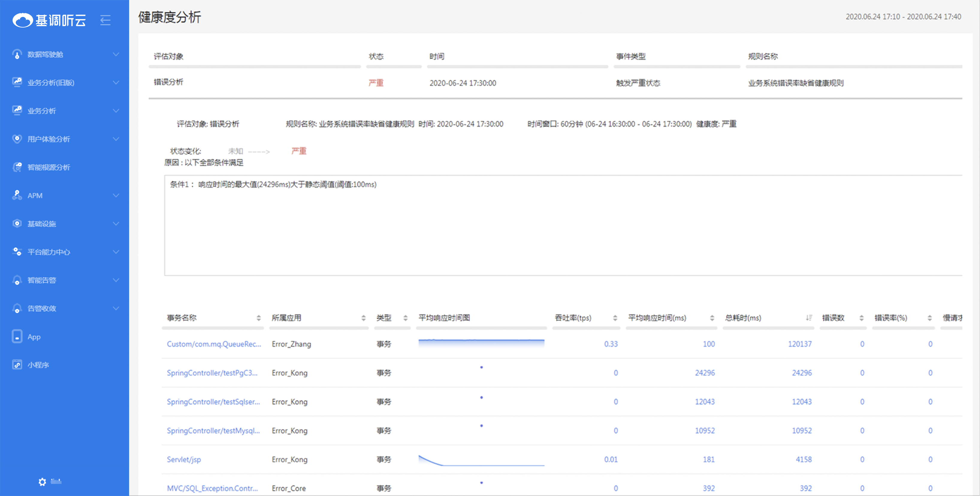Expand the 智能告警 menu chevron
Image resolution: width=980 pixels, height=496 pixels.
[116, 280]
